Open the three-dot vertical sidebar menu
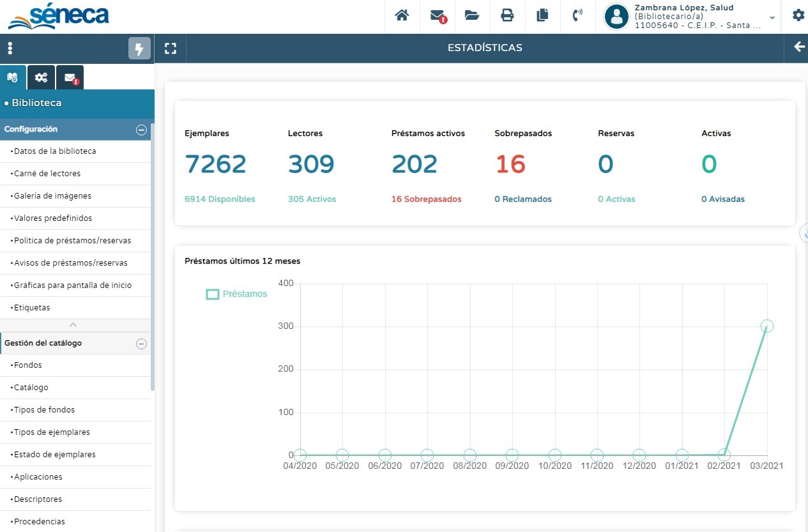This screenshot has height=532, width=808. (x=10, y=49)
